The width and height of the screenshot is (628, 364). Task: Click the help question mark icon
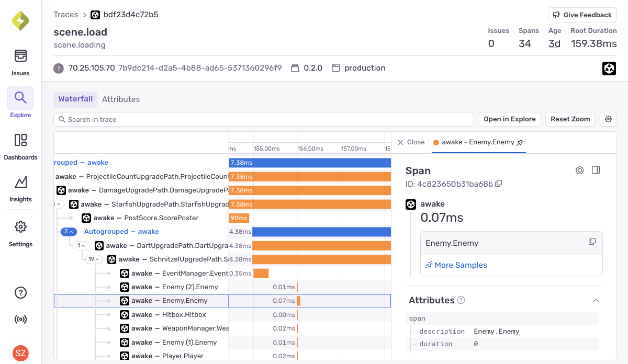coord(20,293)
